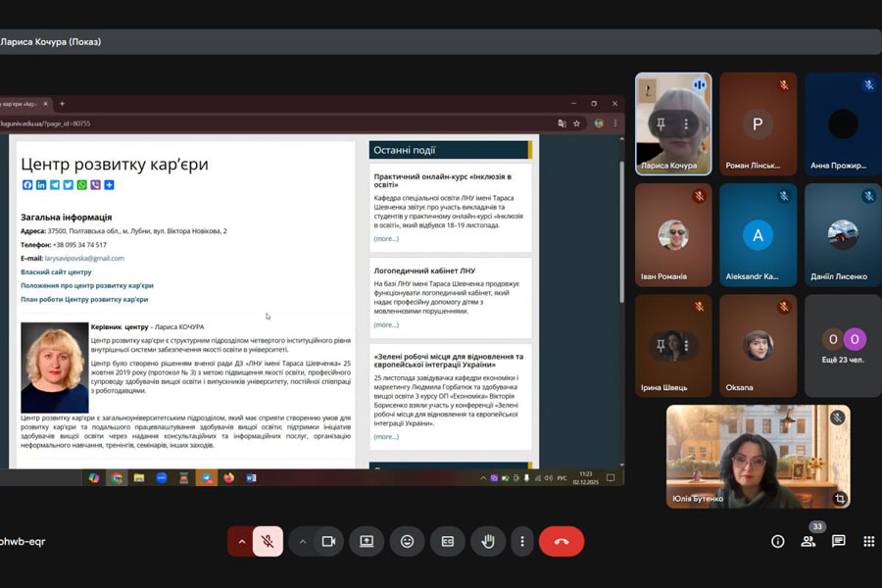Click the shared page's vertical scrollbar
The image size is (882, 588).
(621, 230)
